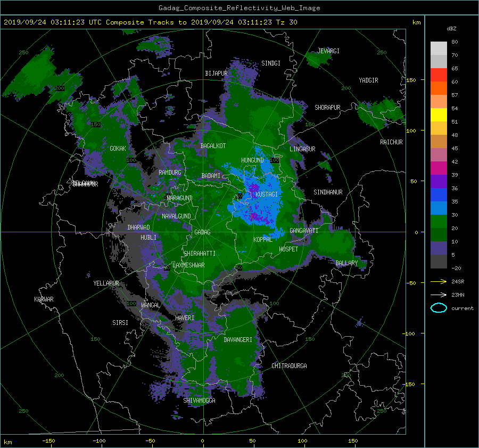Click the RAICHUR label
Screen dimensions: 479x448
[x=391, y=142]
